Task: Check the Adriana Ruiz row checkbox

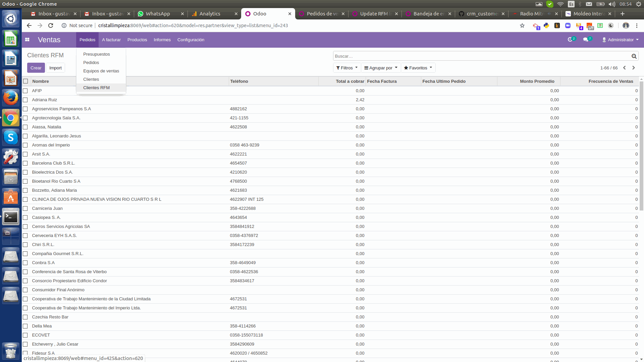Action: pyautogui.click(x=25, y=100)
